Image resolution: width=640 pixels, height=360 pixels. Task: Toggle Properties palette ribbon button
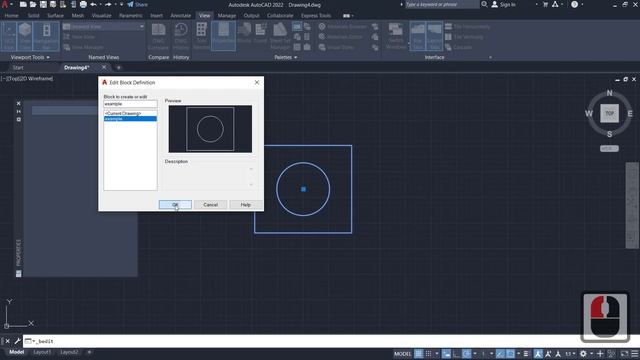point(223,36)
